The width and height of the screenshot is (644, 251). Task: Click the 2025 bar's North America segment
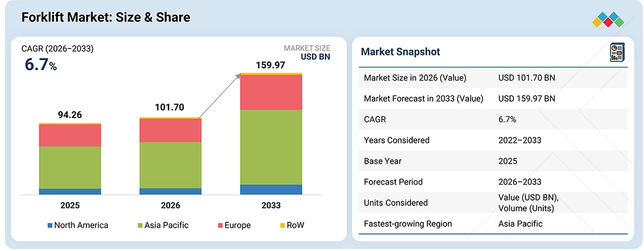pyautogui.click(x=70, y=191)
